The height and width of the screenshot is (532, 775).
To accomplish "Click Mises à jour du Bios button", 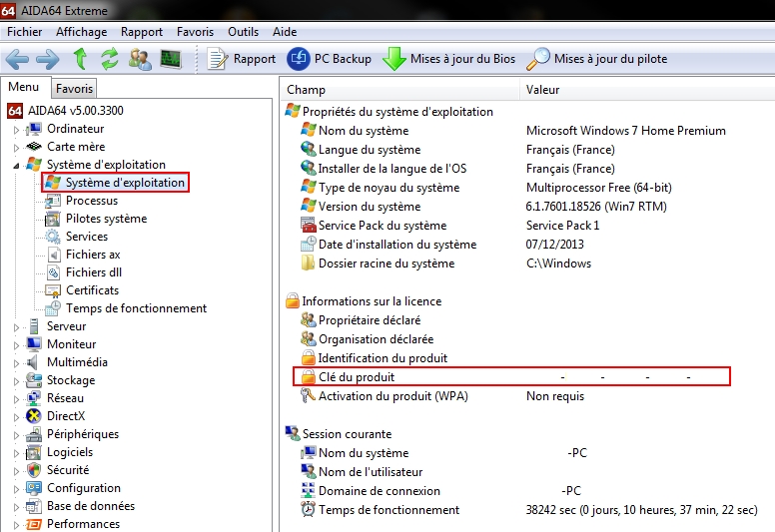I will click(x=448, y=59).
